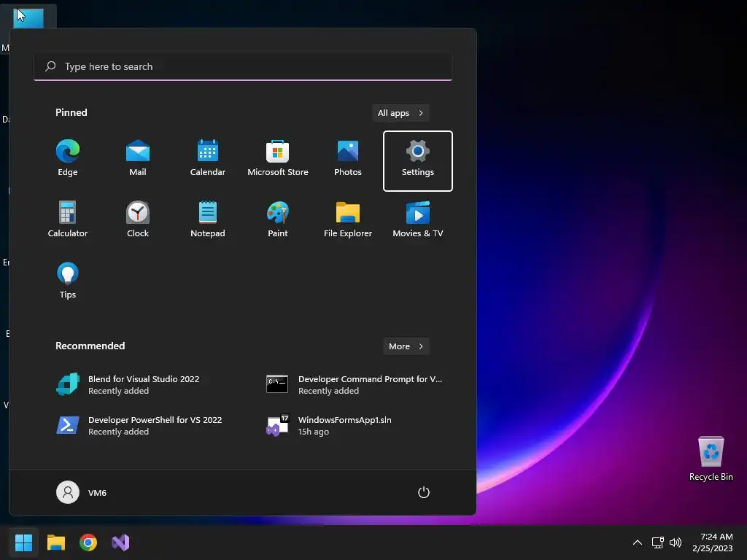The height and width of the screenshot is (560, 747).
Task: Open Microsoft Store
Action: [x=278, y=160]
